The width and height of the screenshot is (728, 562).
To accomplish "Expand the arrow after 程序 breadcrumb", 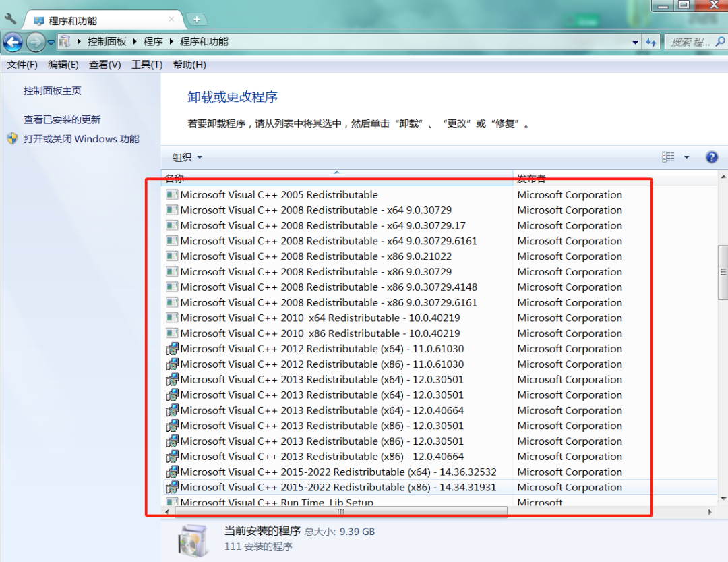I will [x=171, y=41].
